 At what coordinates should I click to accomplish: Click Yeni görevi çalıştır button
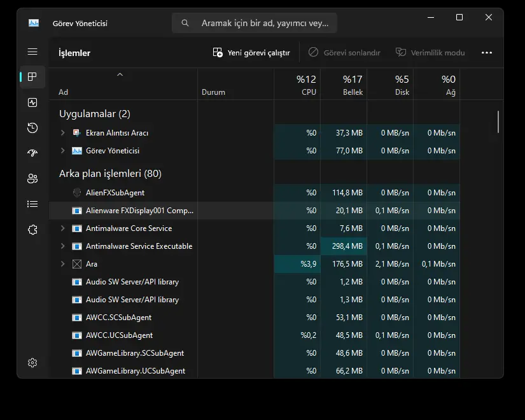(x=251, y=53)
